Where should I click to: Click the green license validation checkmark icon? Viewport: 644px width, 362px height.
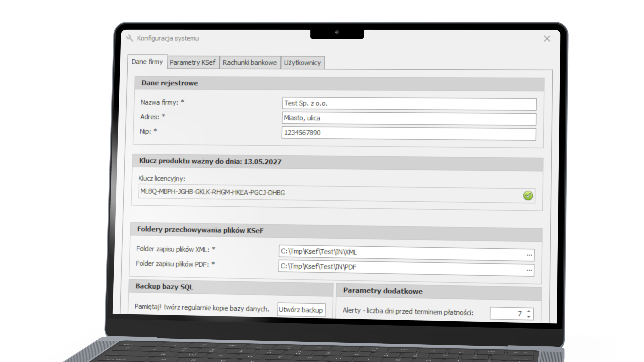(x=528, y=196)
